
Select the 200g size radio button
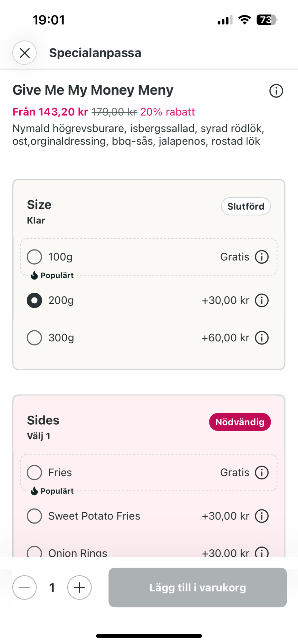(34, 300)
